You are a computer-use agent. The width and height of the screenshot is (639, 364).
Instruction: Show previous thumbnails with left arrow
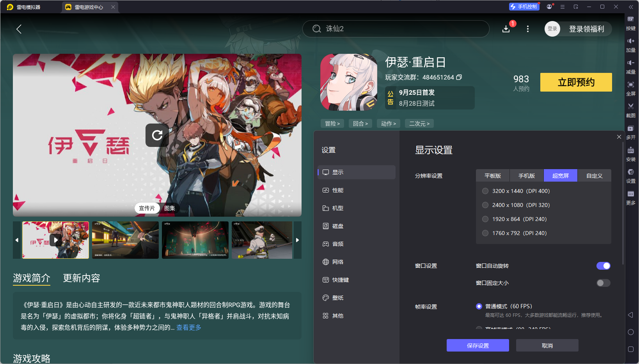pos(17,240)
